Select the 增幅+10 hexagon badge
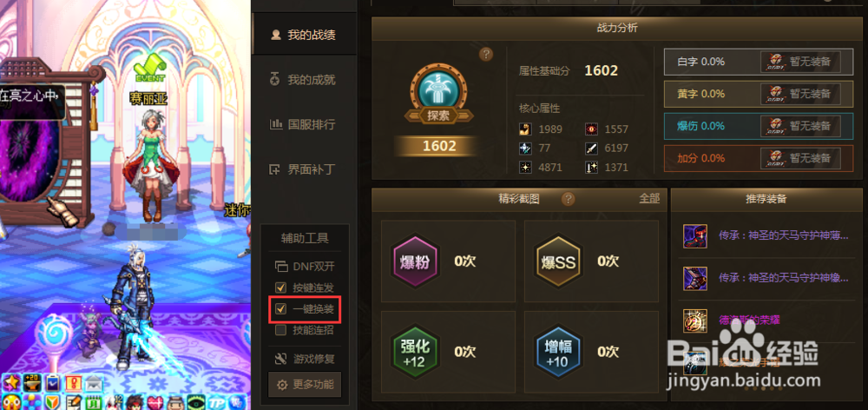Screen dimensions: 868x410 click(558, 352)
